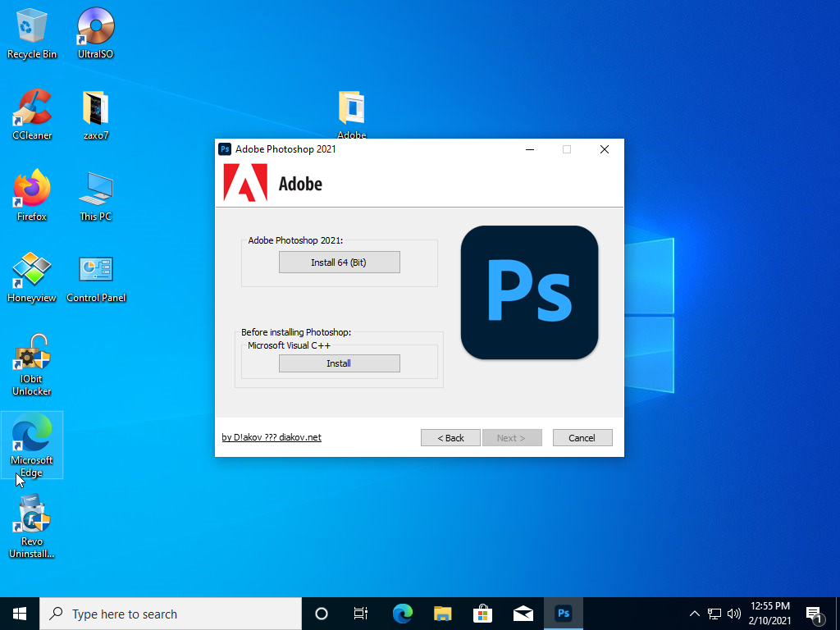The width and height of the screenshot is (840, 630).
Task: Click the Ps title bar icon
Action: (x=225, y=149)
